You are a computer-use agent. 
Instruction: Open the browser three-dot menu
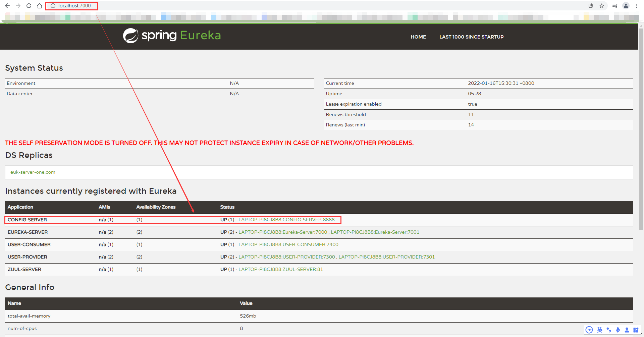pyautogui.click(x=637, y=6)
